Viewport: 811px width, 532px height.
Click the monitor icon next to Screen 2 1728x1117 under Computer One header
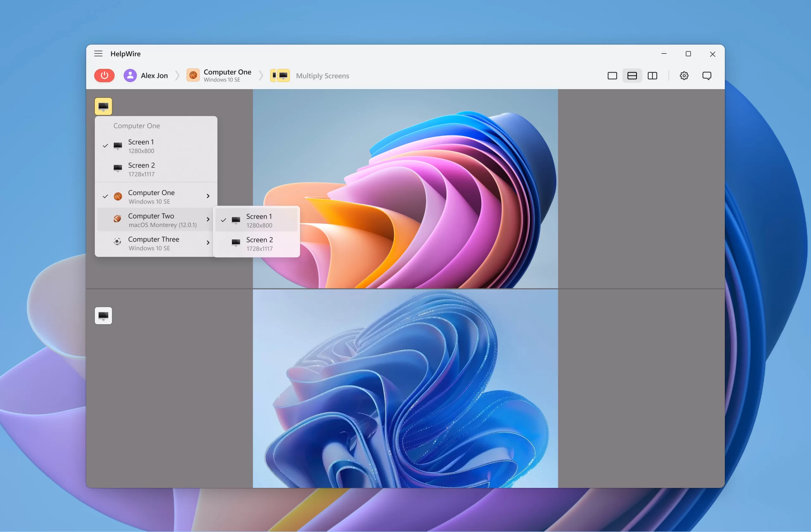(118, 168)
